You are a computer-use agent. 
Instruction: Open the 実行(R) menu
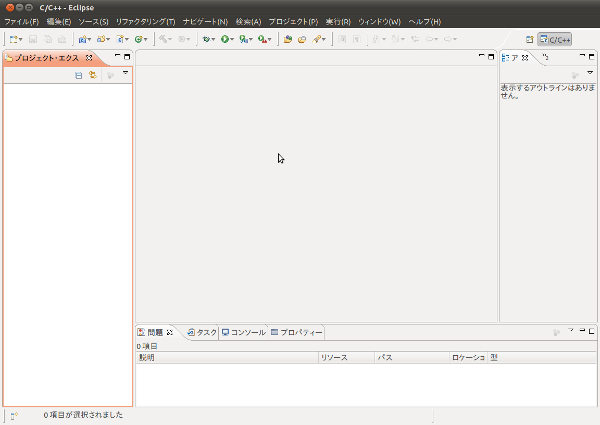[x=338, y=22]
